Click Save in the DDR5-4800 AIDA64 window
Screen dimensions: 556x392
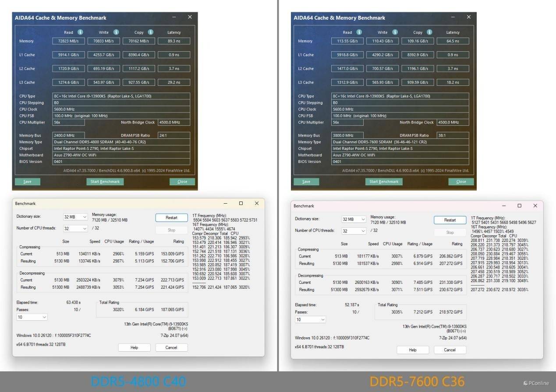[27, 182]
